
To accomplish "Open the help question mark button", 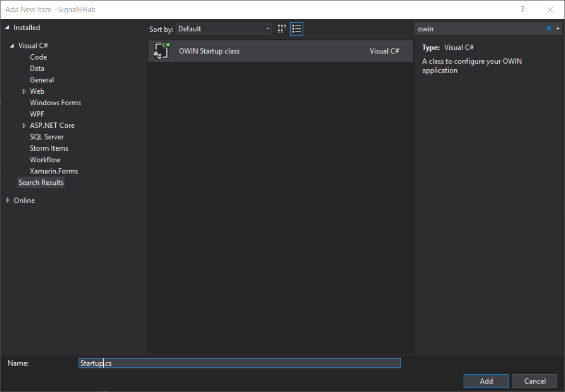I will [x=523, y=10].
